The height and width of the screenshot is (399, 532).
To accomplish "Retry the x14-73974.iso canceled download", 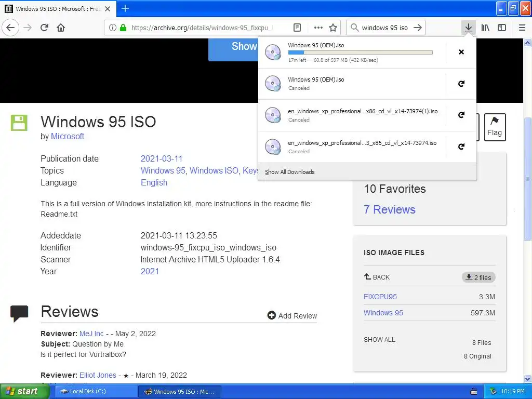I will pos(461,147).
